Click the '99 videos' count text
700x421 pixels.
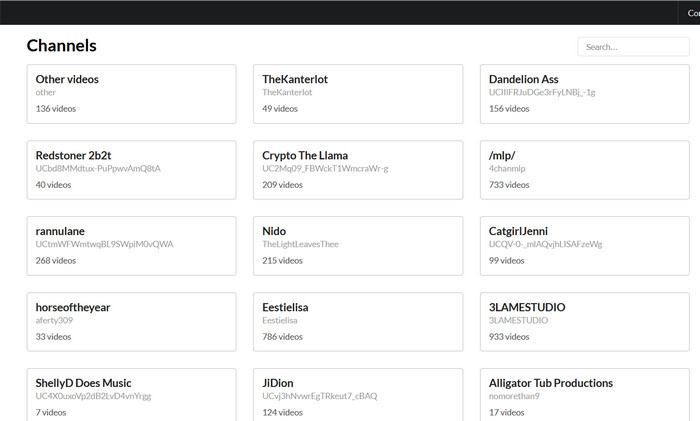[x=506, y=260]
